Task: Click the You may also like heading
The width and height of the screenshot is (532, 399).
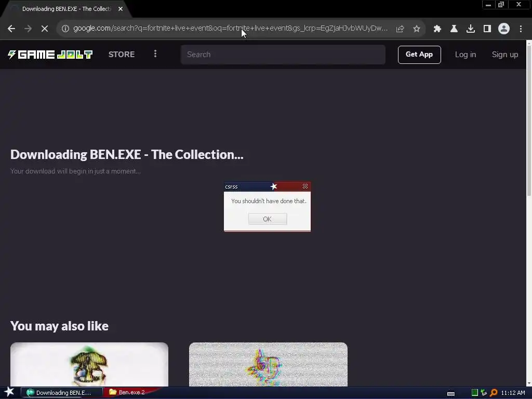Action: (x=59, y=326)
